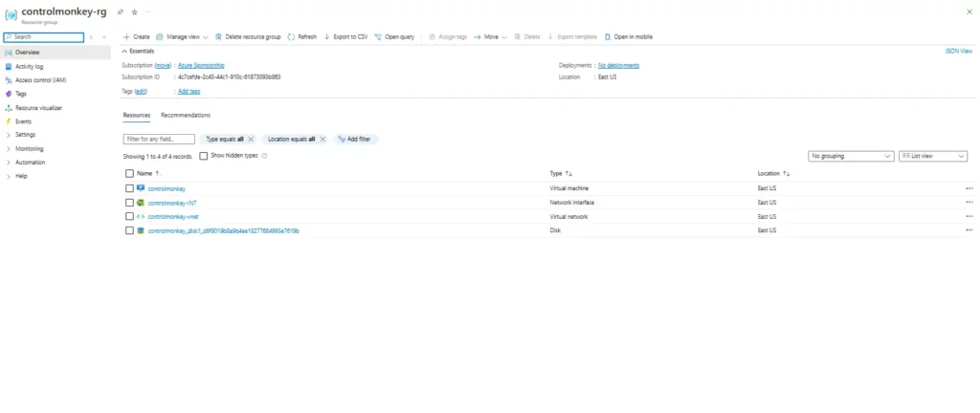Click Delete resource group
Screen dimensions: 980x413
tap(248, 37)
